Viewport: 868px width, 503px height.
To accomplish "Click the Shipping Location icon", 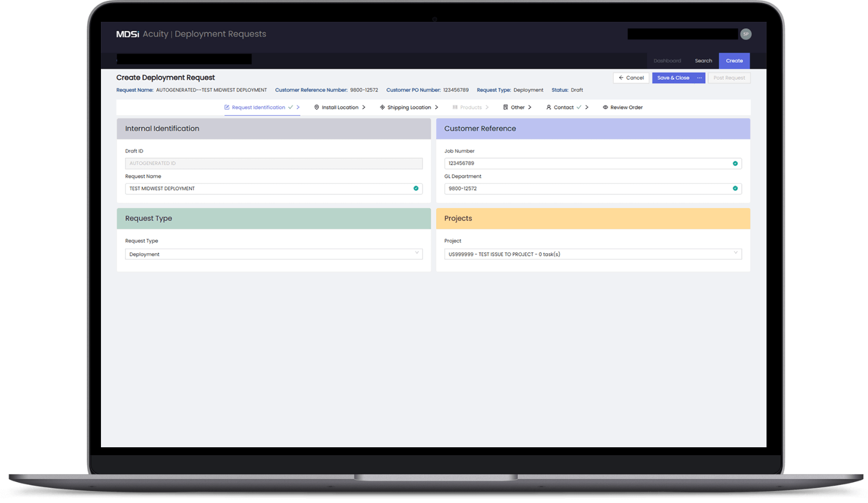I will (x=382, y=107).
